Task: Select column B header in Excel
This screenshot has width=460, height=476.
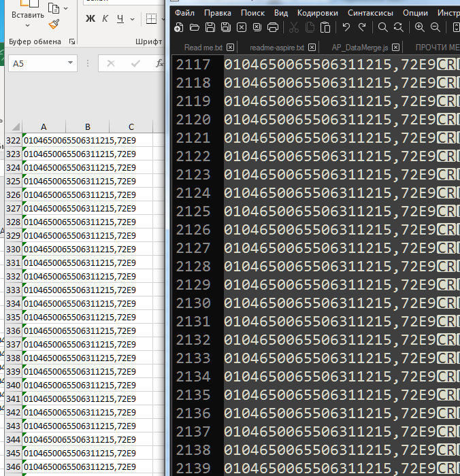Action: 88,126
